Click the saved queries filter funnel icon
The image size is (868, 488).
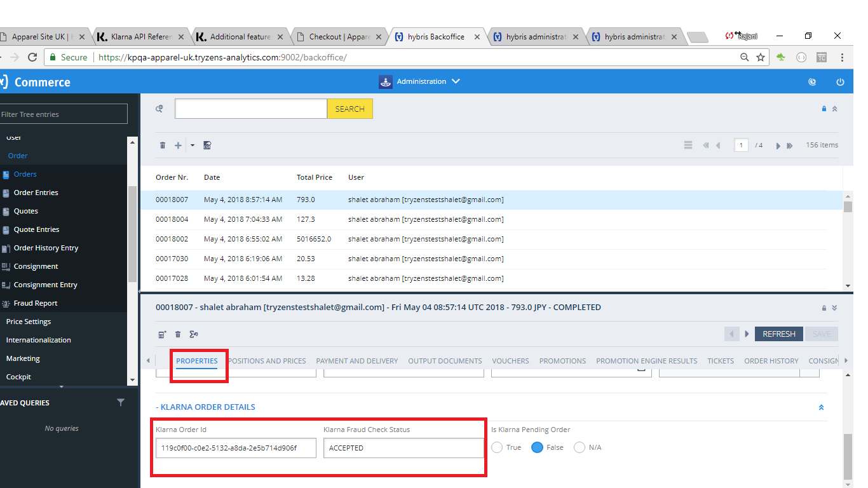pyautogui.click(x=121, y=402)
